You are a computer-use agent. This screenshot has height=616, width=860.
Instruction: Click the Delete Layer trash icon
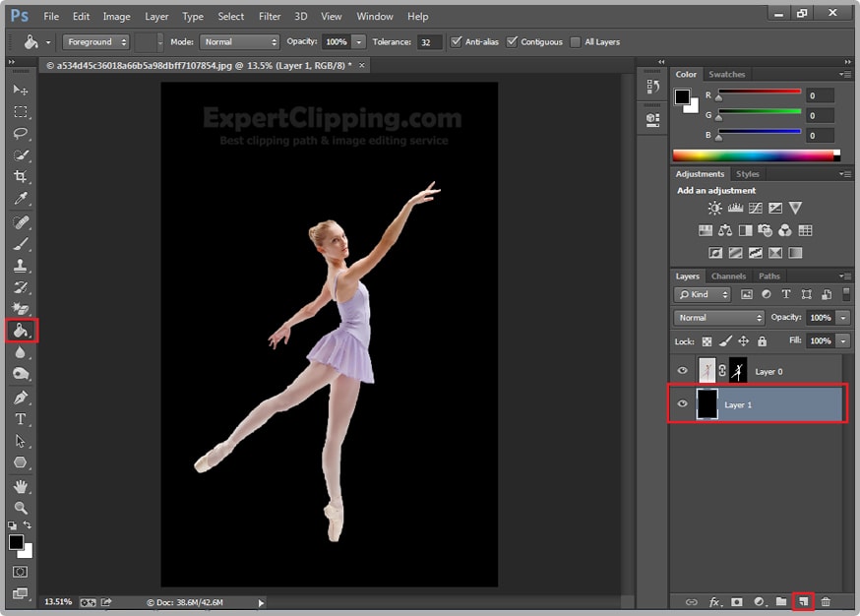pos(826,601)
